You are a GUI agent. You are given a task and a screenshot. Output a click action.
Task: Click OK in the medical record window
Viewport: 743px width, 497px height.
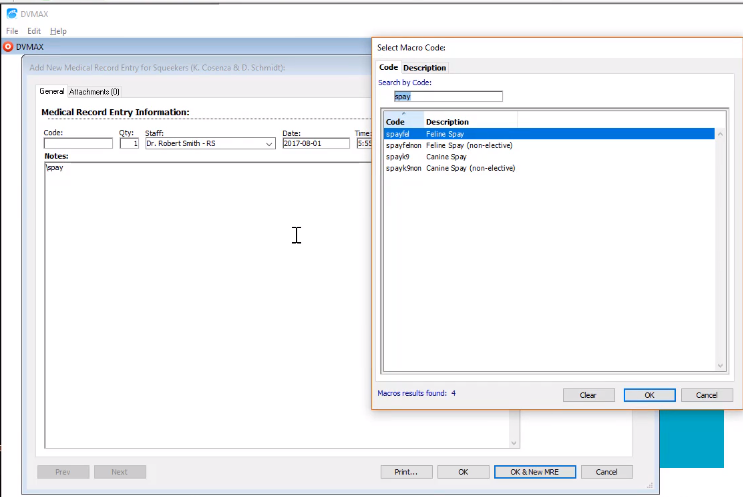tap(463, 472)
